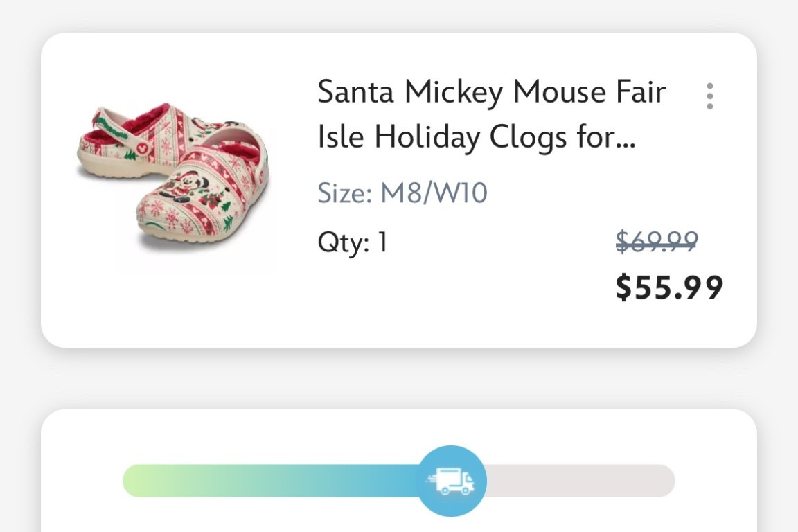Tap the "Size:" label
This screenshot has width=798, height=532.
[x=344, y=193]
